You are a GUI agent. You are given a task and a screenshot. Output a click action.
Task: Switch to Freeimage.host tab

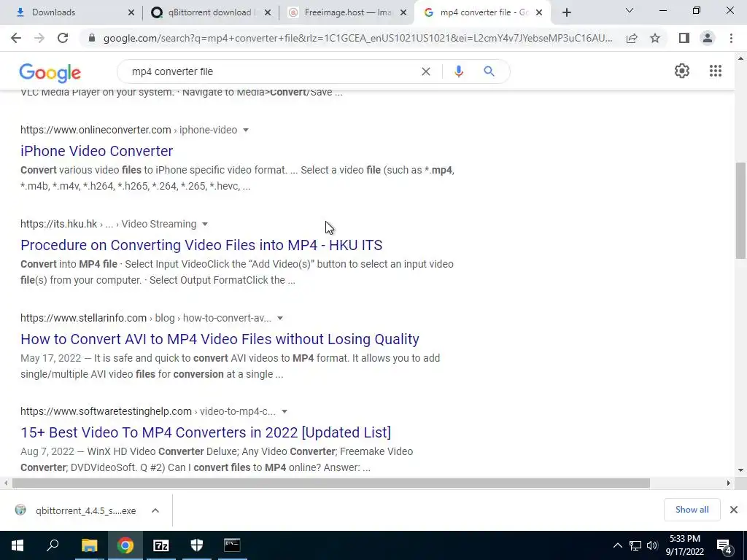347,12
